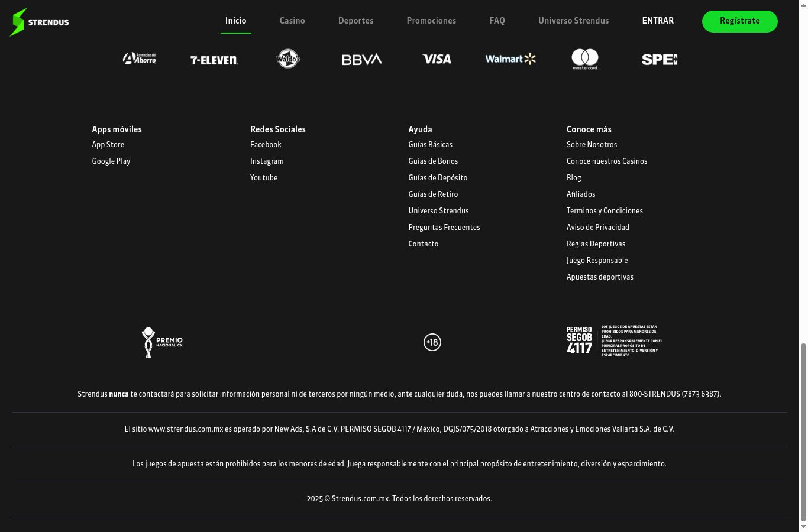Click the 'Ayuda' footer heading

coord(420,129)
